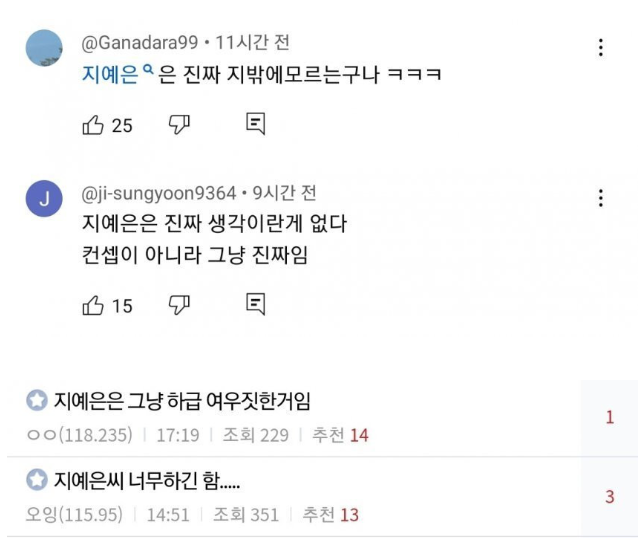Reply to the @ji-sungyoon9364 comment
641x538 pixels.
pyautogui.click(x=256, y=304)
